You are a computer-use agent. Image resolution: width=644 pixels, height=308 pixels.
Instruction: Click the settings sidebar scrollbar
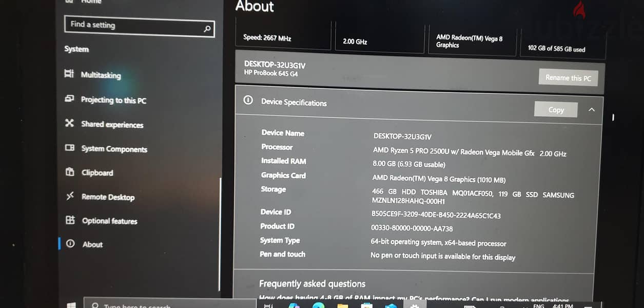point(220,234)
